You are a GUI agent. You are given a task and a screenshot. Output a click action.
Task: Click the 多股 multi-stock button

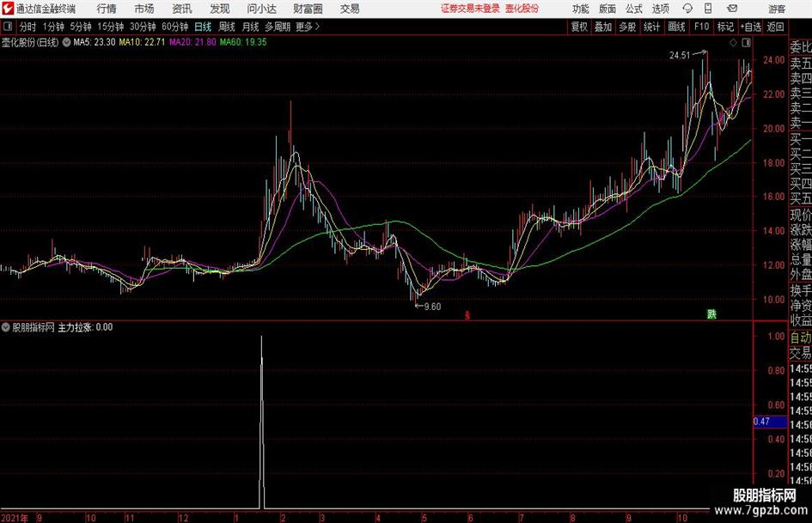[x=627, y=27]
